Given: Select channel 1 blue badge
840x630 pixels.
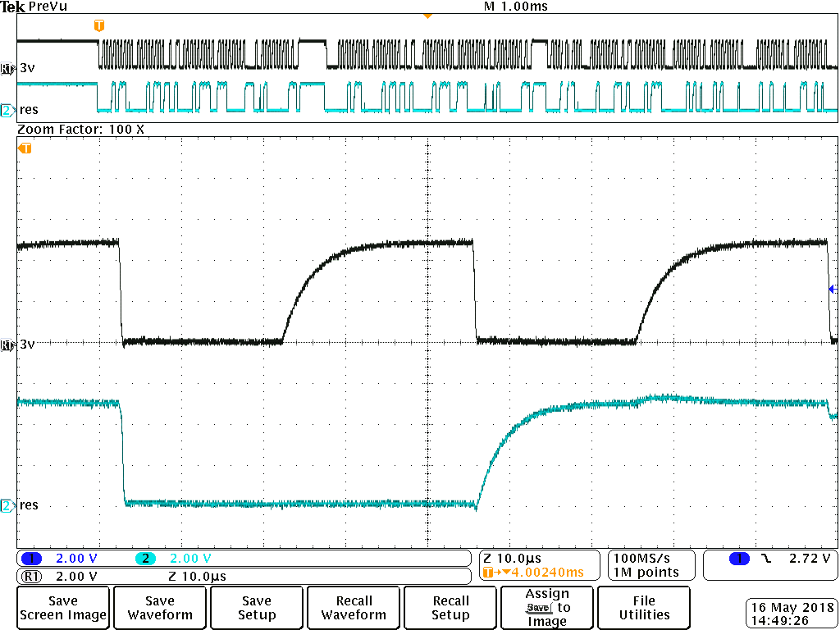Looking at the screenshot, I should [x=31, y=559].
